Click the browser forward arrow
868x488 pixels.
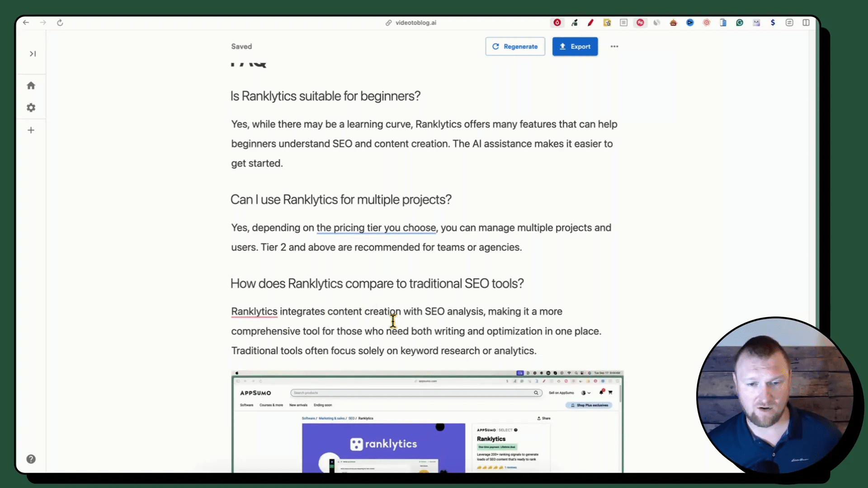click(x=43, y=23)
